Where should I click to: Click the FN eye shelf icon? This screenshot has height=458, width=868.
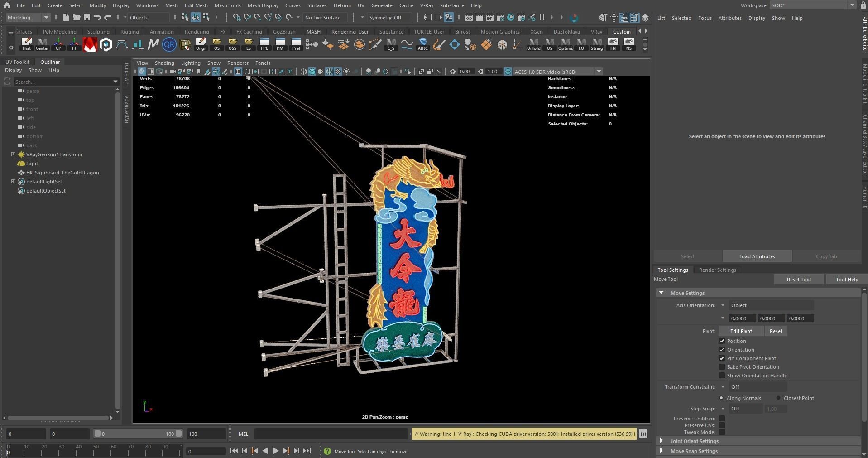tap(613, 44)
